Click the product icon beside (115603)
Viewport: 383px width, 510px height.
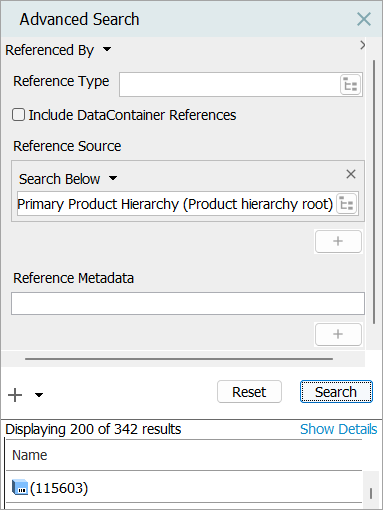(20, 487)
